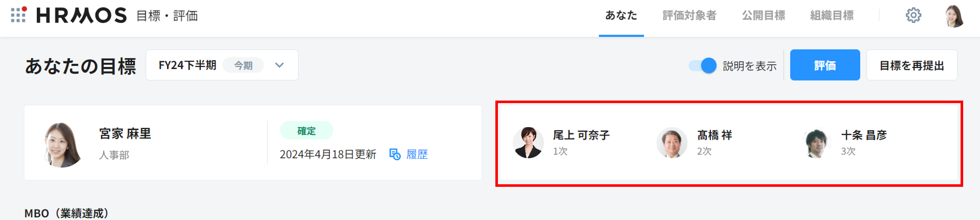Click 尾上 可奈子's profile photo
Screen dimensions: 980x220
click(x=528, y=142)
